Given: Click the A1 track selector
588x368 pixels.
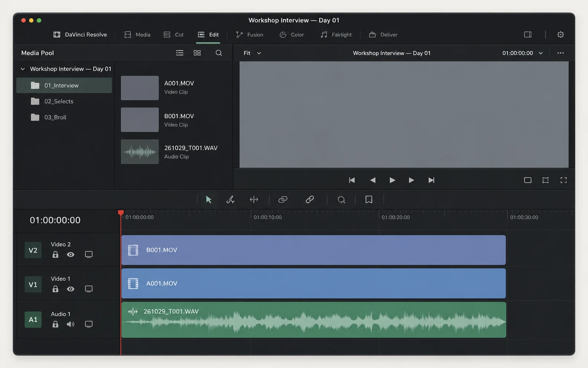Looking at the screenshot, I should tap(33, 319).
